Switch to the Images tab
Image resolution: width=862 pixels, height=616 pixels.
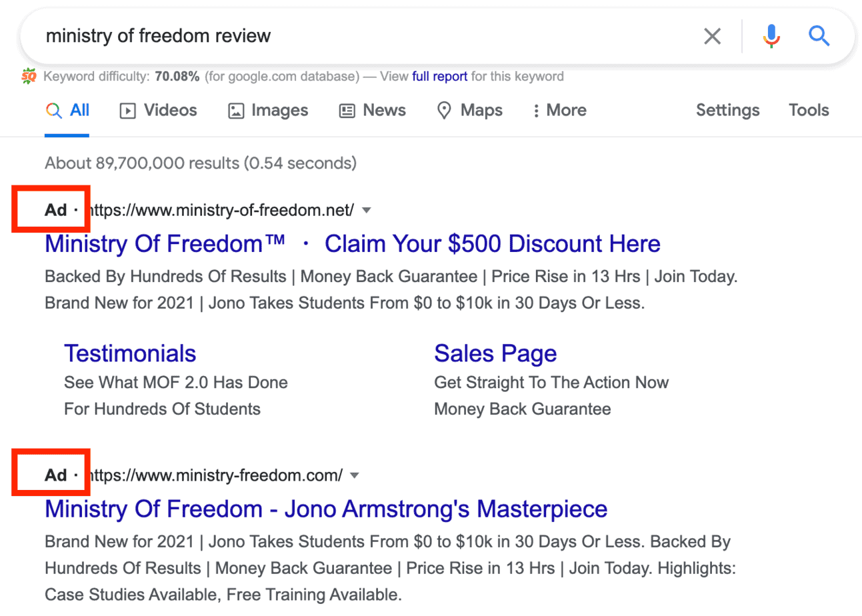click(x=268, y=111)
